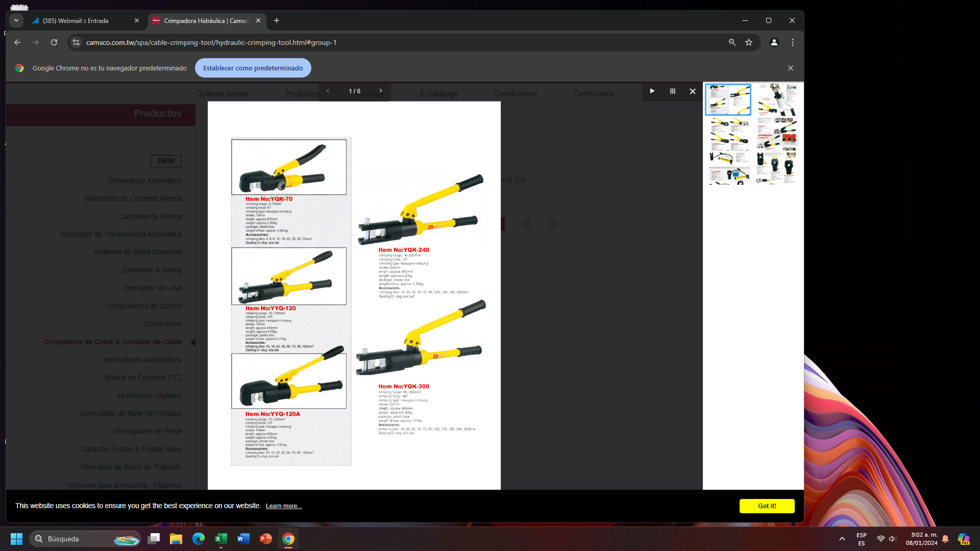Select Crimpadora Hidráulica Camsco tab

pos(207,21)
